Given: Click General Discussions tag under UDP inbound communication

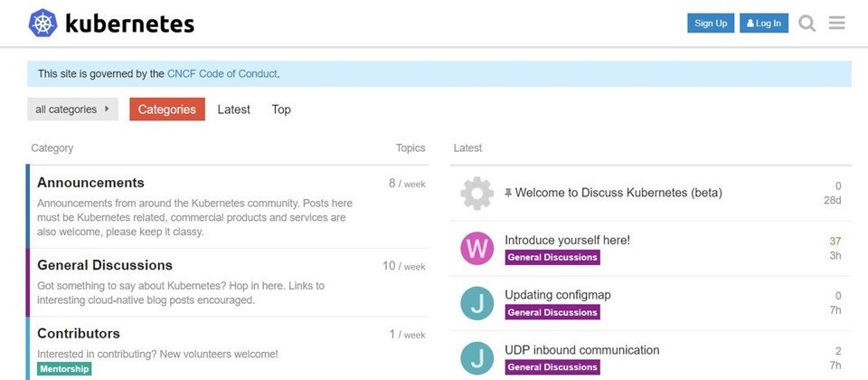Looking at the screenshot, I should pyautogui.click(x=552, y=366).
